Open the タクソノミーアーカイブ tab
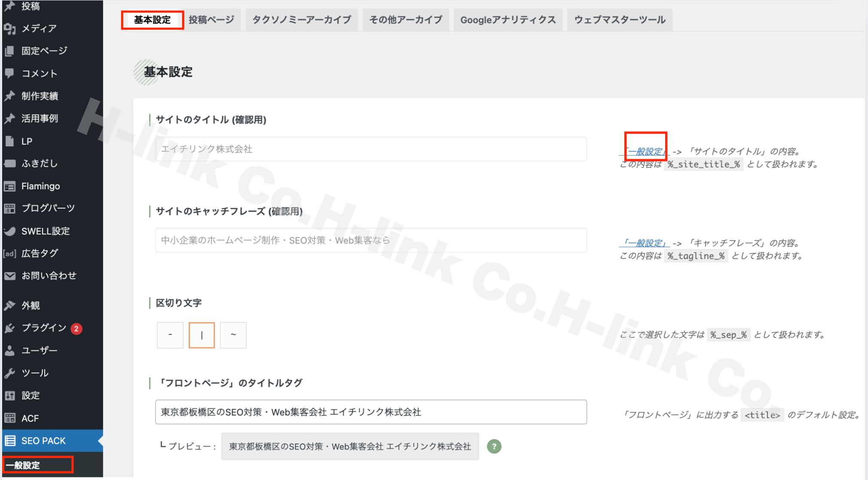 [302, 19]
